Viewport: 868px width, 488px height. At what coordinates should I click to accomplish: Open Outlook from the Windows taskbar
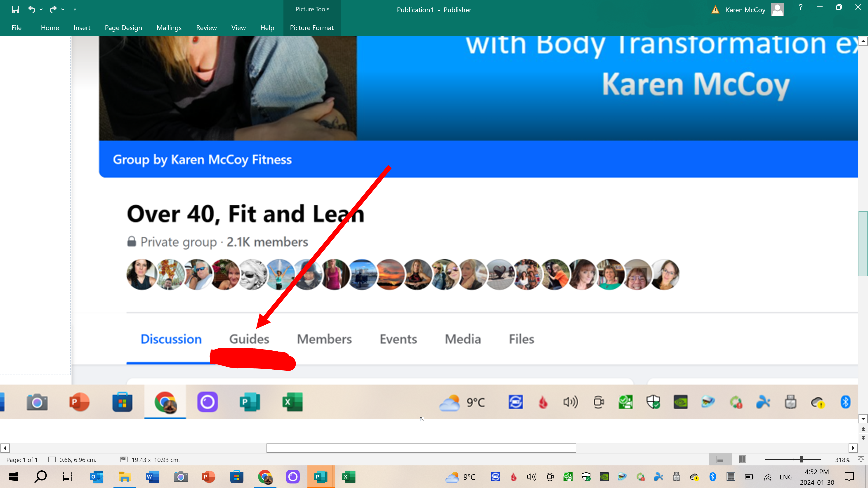click(96, 477)
